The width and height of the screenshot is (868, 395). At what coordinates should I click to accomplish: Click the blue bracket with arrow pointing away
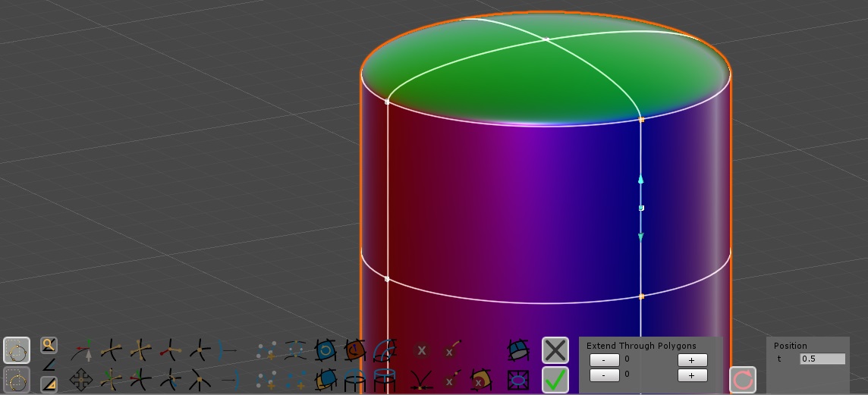coord(228,350)
